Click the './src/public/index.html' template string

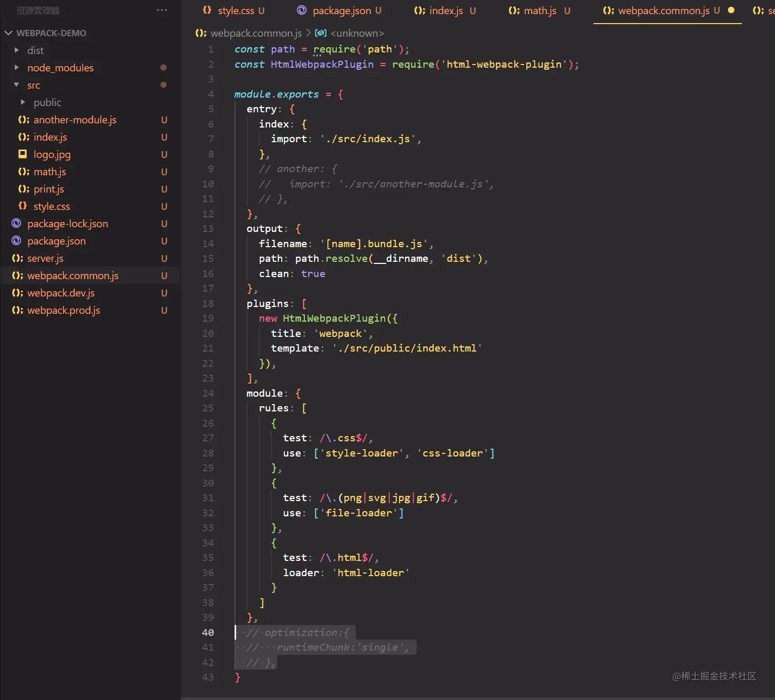407,348
